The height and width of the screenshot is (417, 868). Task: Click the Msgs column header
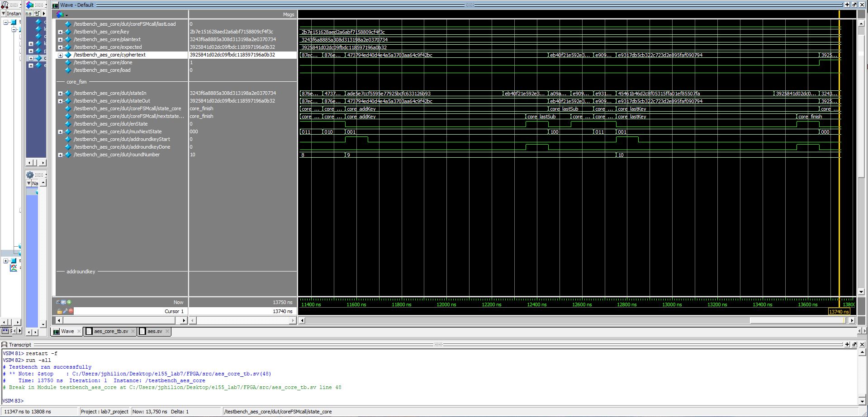click(x=289, y=14)
